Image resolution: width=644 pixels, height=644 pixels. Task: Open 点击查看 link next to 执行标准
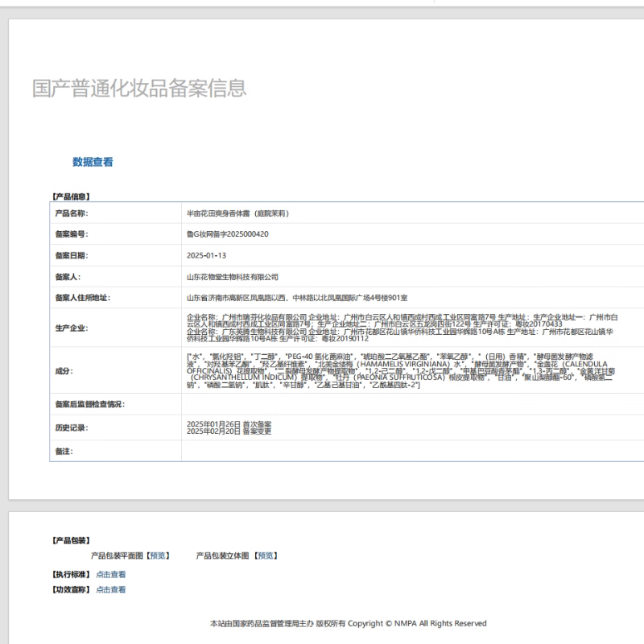click(111, 575)
